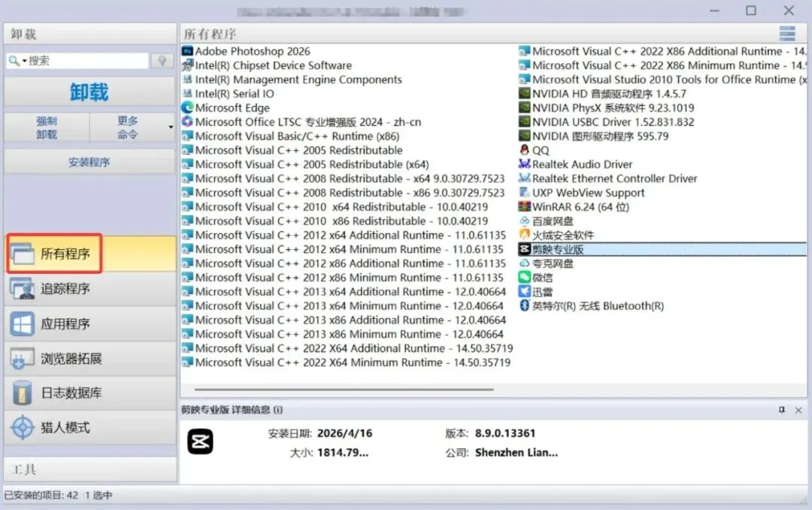Select Visual C++ 2012 x64 Additional Runtime
Viewport: 812px width, 510px height.
(x=344, y=235)
